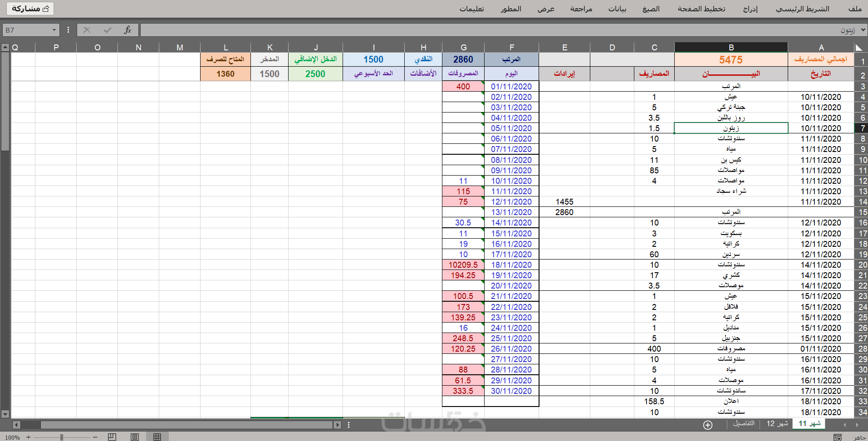The image size is (868, 441).
Task: Click the 100% zoom level text
Action: coord(12,437)
